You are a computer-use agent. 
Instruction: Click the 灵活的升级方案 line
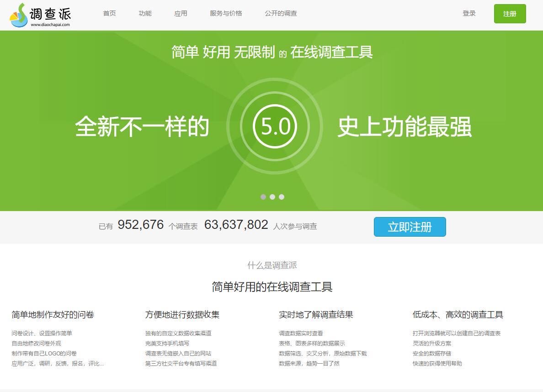click(x=431, y=343)
